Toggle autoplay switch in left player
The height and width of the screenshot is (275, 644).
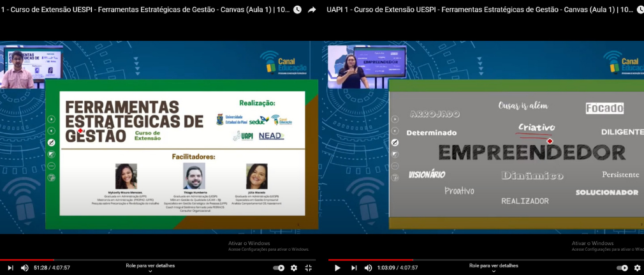point(279,267)
